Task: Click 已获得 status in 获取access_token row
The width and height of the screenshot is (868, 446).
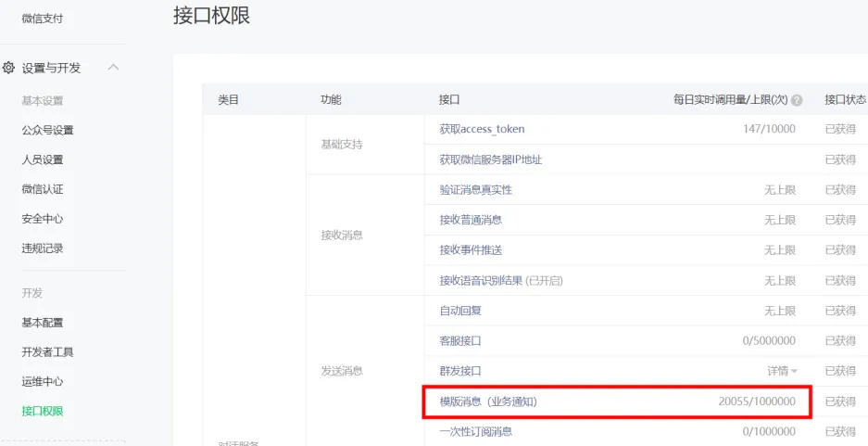Action: click(x=840, y=129)
